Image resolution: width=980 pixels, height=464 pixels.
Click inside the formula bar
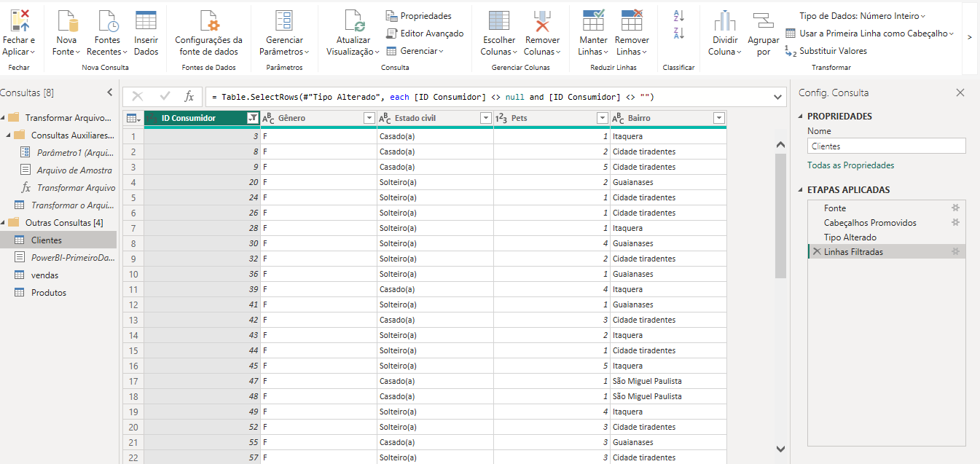coord(488,96)
